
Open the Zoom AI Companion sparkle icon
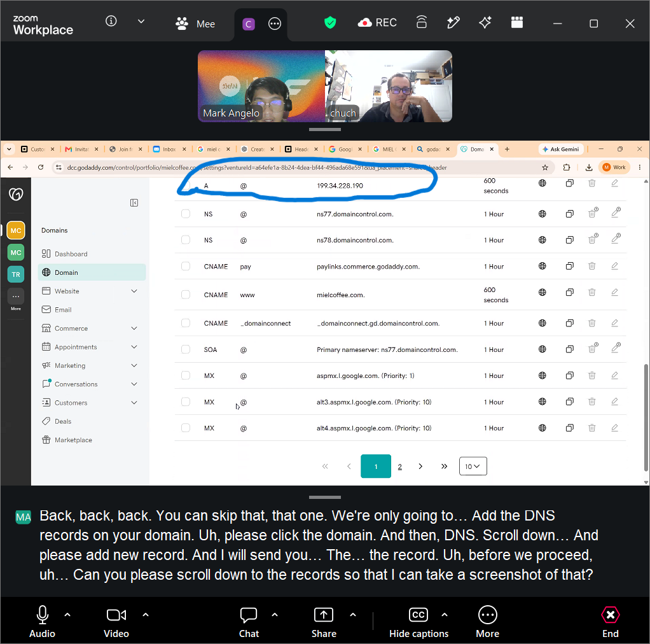click(485, 22)
